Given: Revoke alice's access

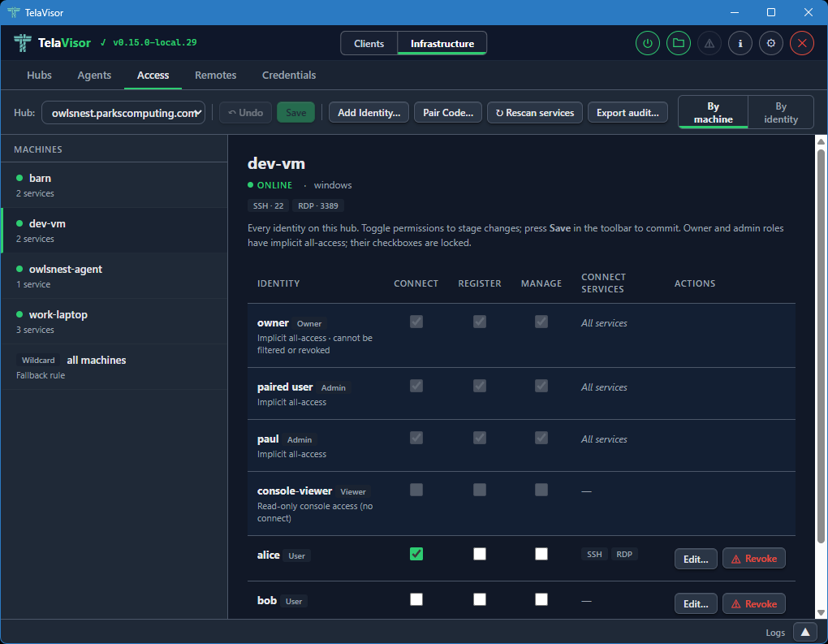Looking at the screenshot, I should point(753,559).
